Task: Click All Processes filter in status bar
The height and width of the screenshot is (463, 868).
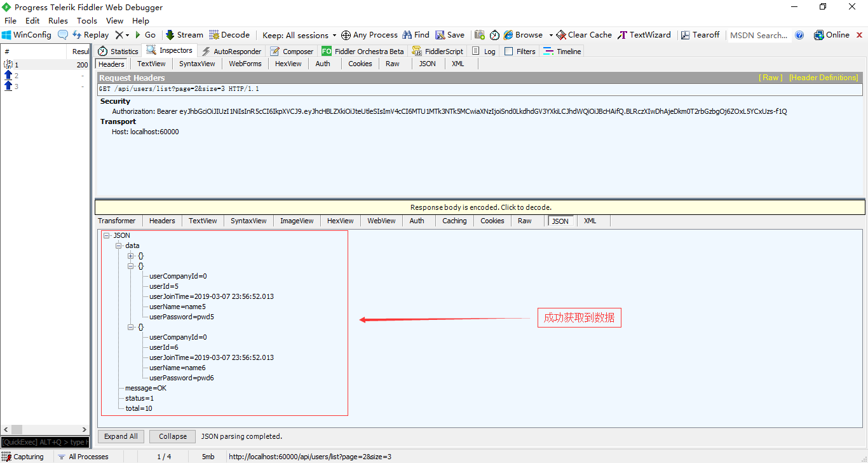Action: tap(83, 457)
